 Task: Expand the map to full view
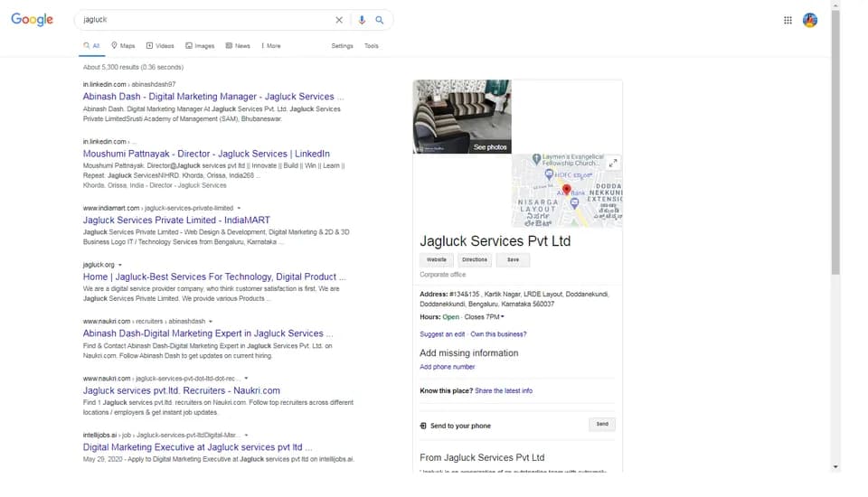(613, 164)
